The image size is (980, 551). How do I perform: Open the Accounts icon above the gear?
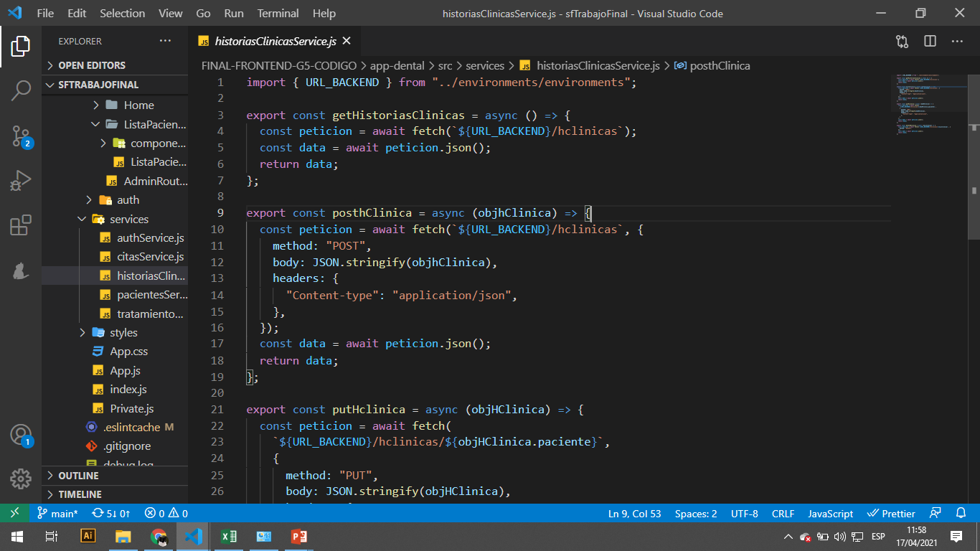click(19, 435)
